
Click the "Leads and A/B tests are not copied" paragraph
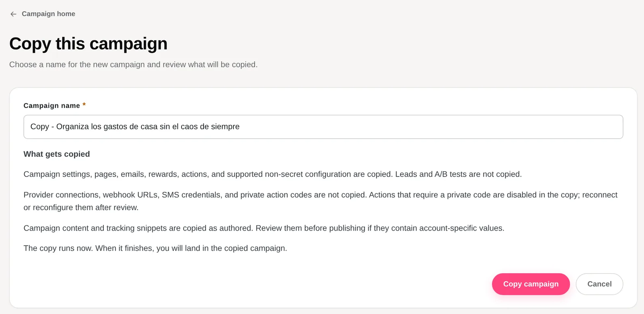click(x=272, y=174)
